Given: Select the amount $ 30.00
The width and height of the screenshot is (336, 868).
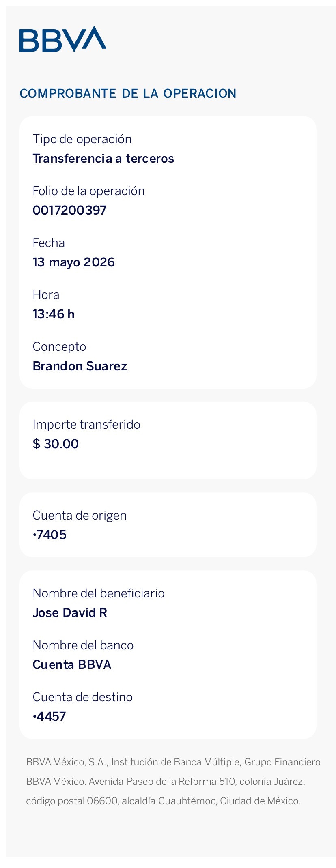Looking at the screenshot, I should coord(56,444).
